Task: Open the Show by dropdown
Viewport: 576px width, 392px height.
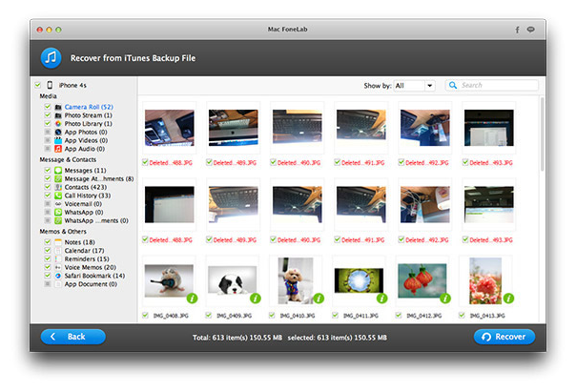Action: pyautogui.click(x=415, y=86)
